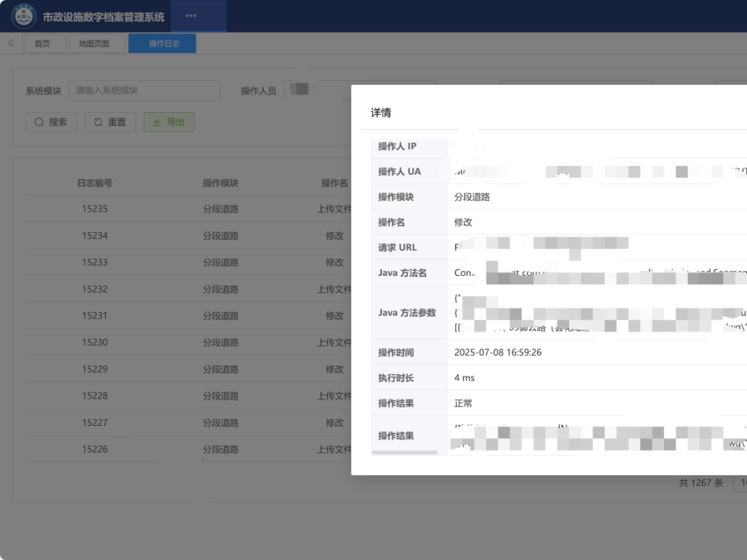Click the system logo in the header
The image size is (747, 560).
(24, 16)
